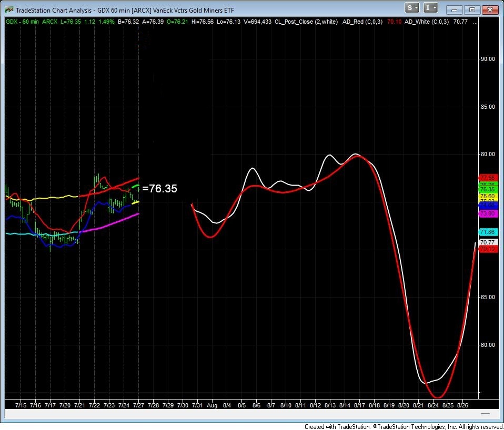Click the 8/13 date on time axis

[330, 405]
